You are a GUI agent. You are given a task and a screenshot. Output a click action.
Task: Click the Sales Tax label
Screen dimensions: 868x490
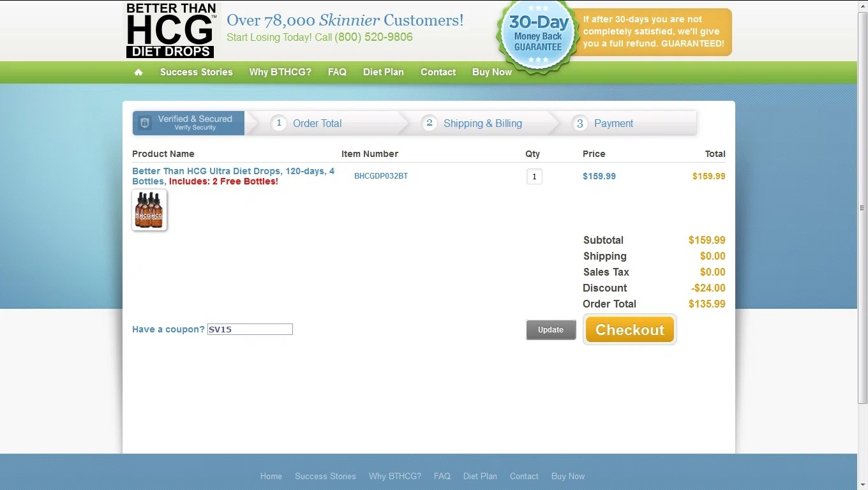click(x=606, y=272)
